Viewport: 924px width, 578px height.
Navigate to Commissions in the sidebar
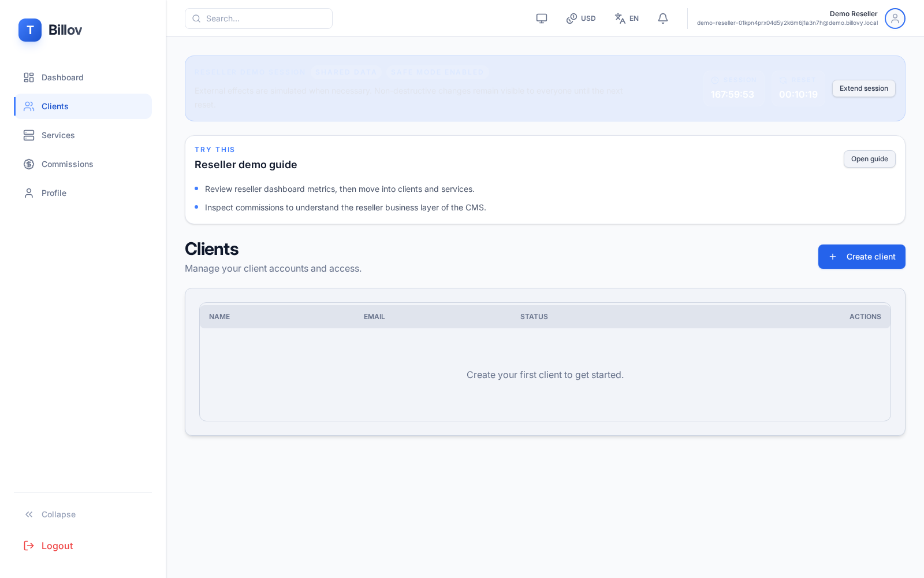click(x=67, y=164)
